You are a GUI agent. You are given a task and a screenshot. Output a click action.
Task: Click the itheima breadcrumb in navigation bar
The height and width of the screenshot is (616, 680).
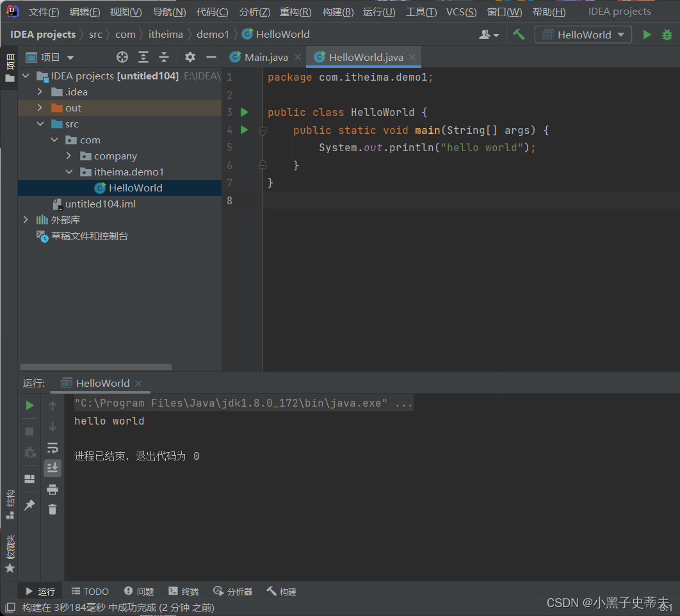click(166, 35)
